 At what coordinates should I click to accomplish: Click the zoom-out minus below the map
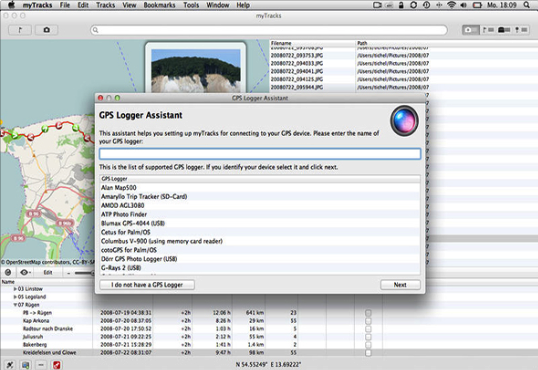tap(69, 273)
